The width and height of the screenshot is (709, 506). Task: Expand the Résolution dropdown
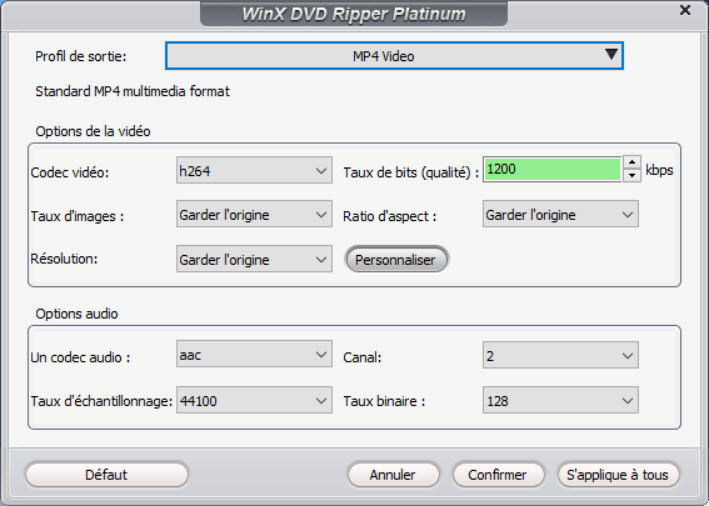(253, 260)
